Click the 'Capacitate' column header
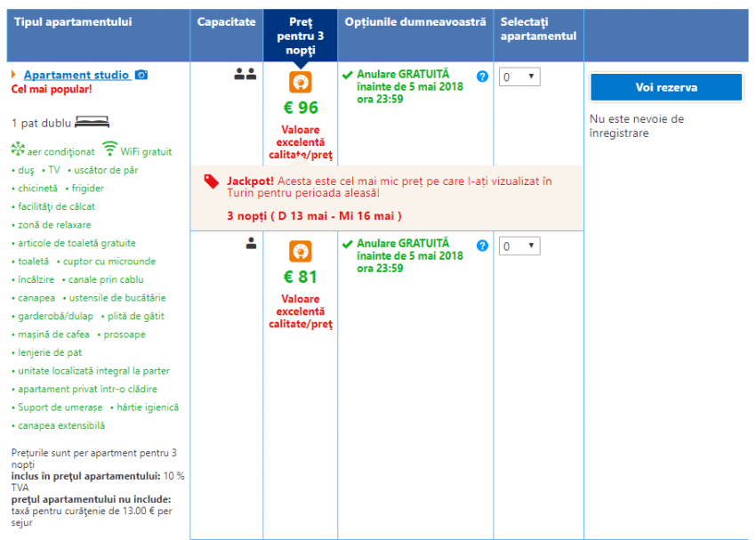Image resolution: width=756 pixels, height=540 pixels. (227, 22)
